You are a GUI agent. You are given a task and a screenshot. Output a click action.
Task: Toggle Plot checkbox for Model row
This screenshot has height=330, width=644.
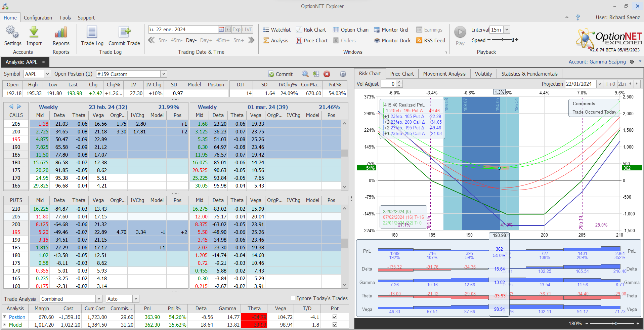(335, 325)
